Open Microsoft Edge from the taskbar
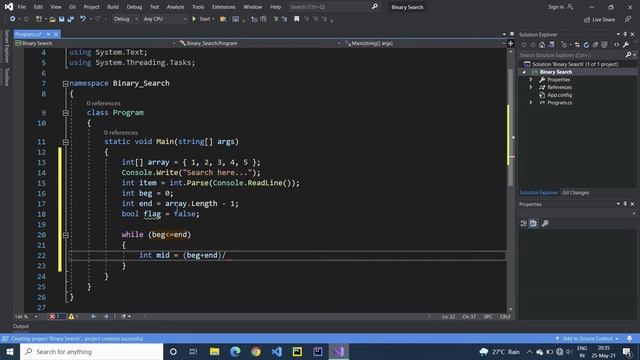 [235, 351]
